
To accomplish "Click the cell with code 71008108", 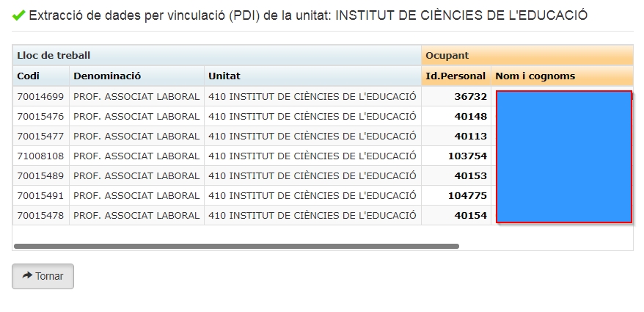I will (x=41, y=156).
